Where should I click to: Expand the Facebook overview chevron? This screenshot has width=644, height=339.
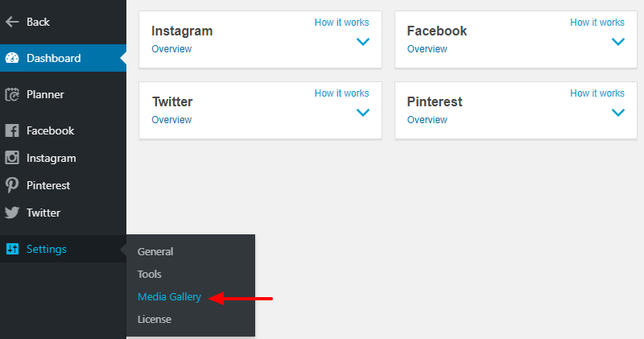click(x=618, y=42)
